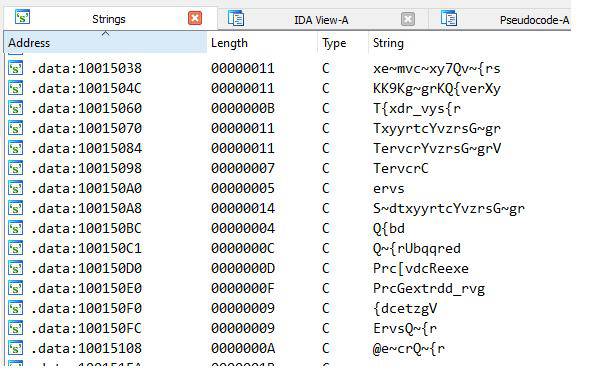Click the Pseudocode-A tab icon
Viewport: 611px width, 384px height.
(449, 18)
